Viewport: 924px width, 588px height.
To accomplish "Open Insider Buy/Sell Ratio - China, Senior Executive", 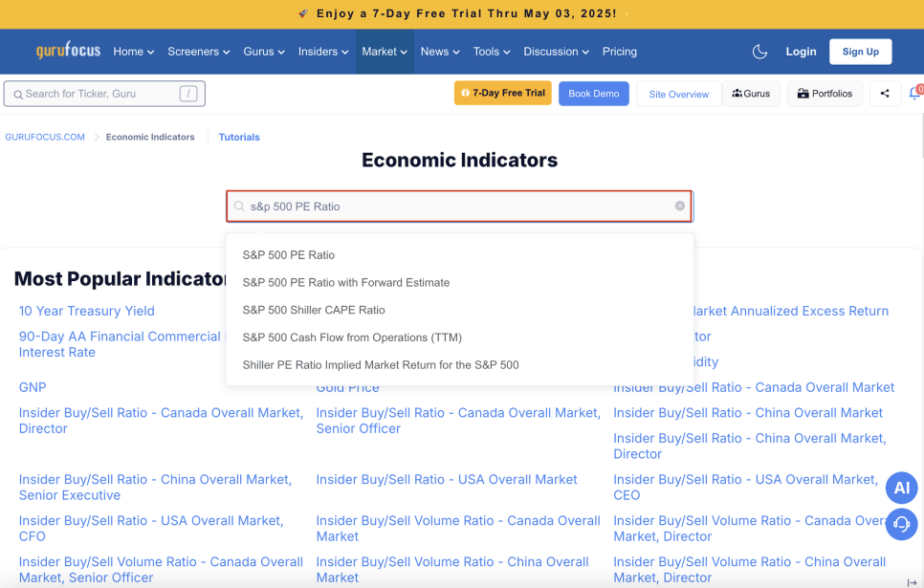I will point(155,488).
